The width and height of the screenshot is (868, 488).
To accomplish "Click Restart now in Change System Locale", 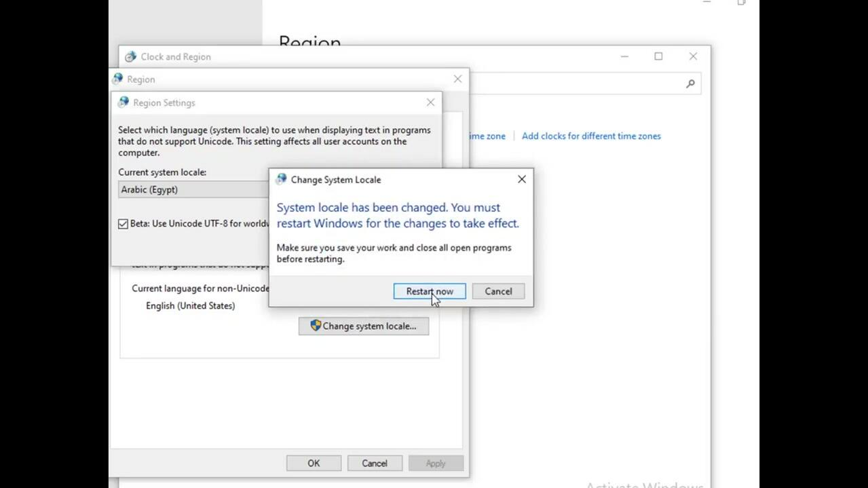I will [x=430, y=291].
